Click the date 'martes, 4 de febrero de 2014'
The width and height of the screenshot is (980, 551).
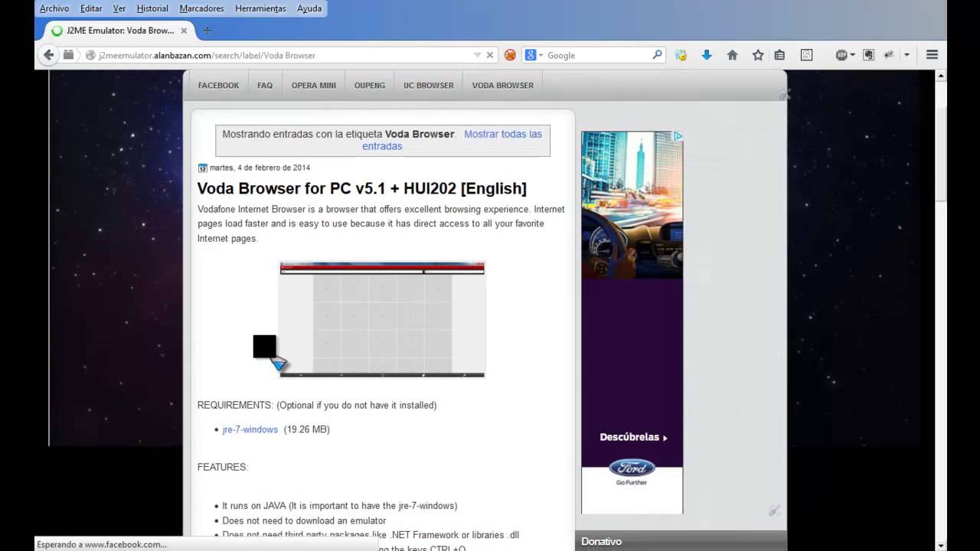coord(260,168)
